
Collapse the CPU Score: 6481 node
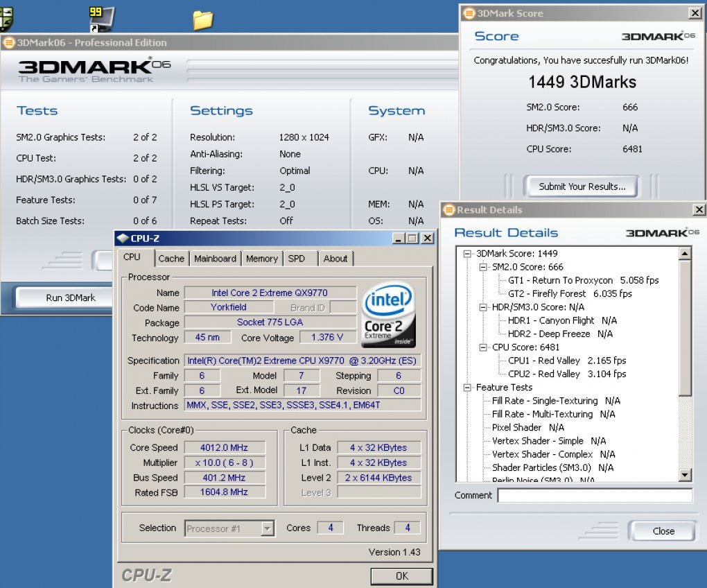pos(483,347)
